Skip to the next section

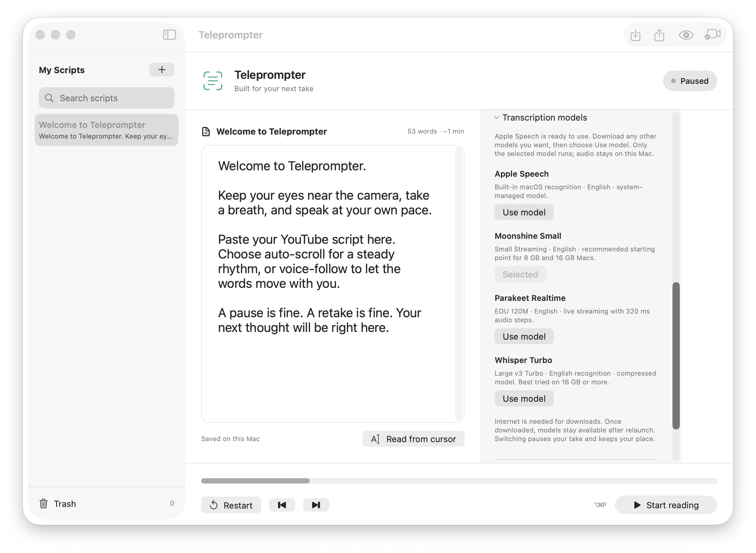[316, 505]
